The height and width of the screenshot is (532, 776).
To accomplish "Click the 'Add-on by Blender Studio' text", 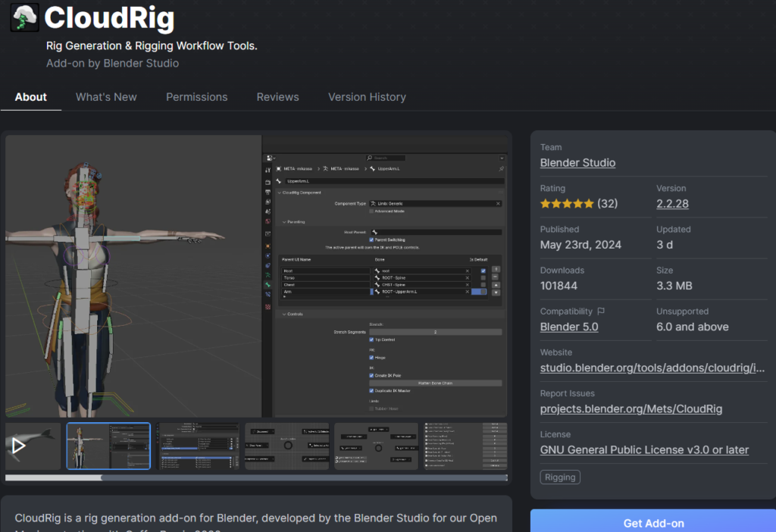I will (112, 64).
